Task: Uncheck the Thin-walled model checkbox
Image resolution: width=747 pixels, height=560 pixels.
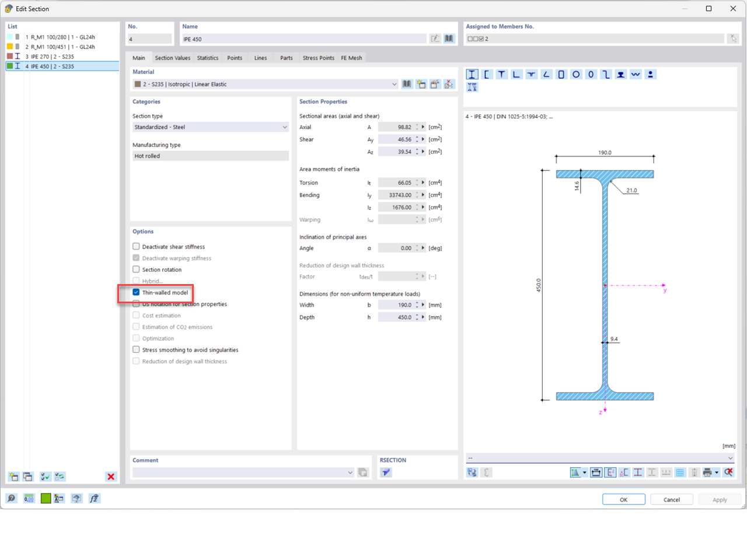Action: 136,292
